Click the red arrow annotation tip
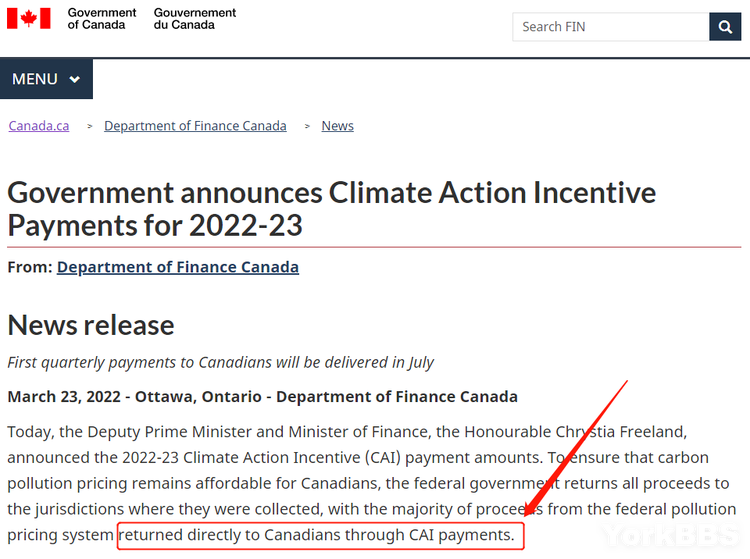This screenshot has height=559, width=750. pyautogui.click(x=526, y=514)
